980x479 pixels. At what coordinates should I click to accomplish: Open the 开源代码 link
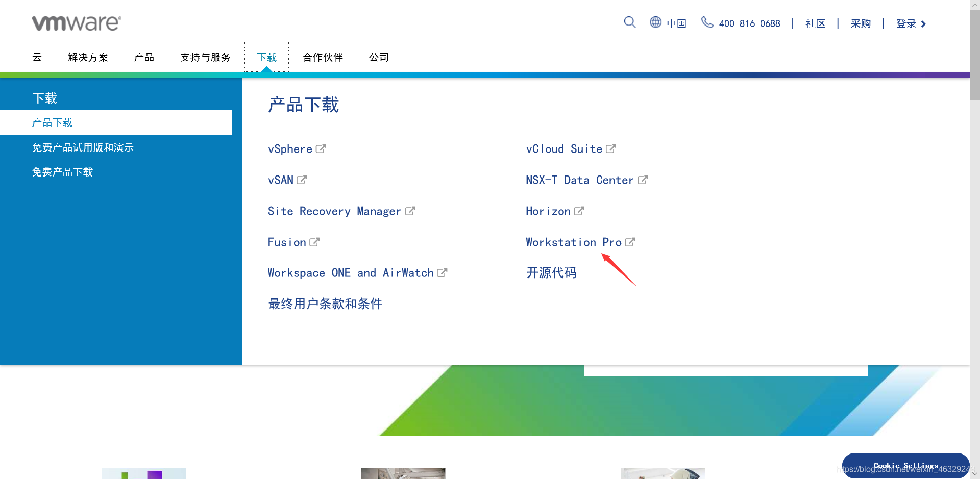[551, 273]
